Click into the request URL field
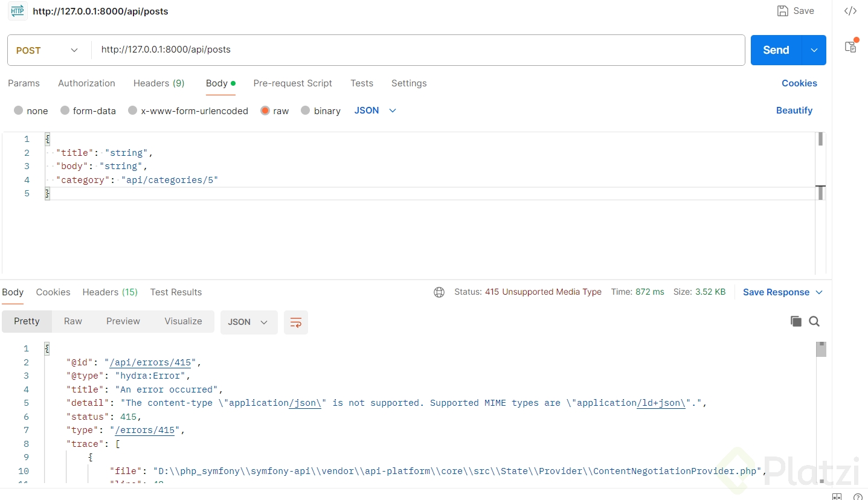Viewport: 868px width, 500px height. 417,50
